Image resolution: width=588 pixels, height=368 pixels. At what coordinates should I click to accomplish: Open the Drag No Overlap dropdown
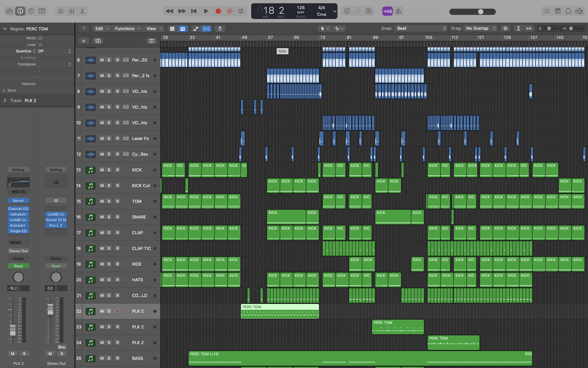(x=480, y=28)
